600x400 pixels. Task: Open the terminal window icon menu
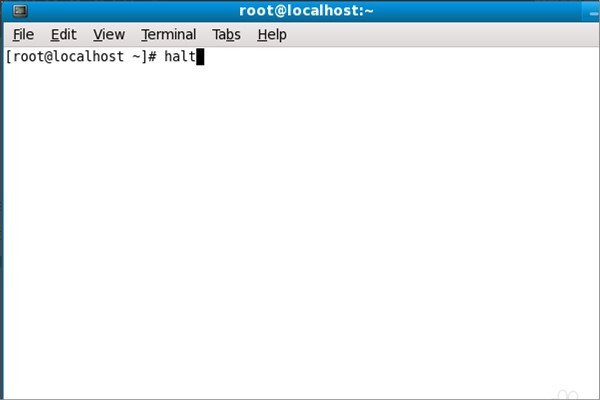(x=20, y=11)
